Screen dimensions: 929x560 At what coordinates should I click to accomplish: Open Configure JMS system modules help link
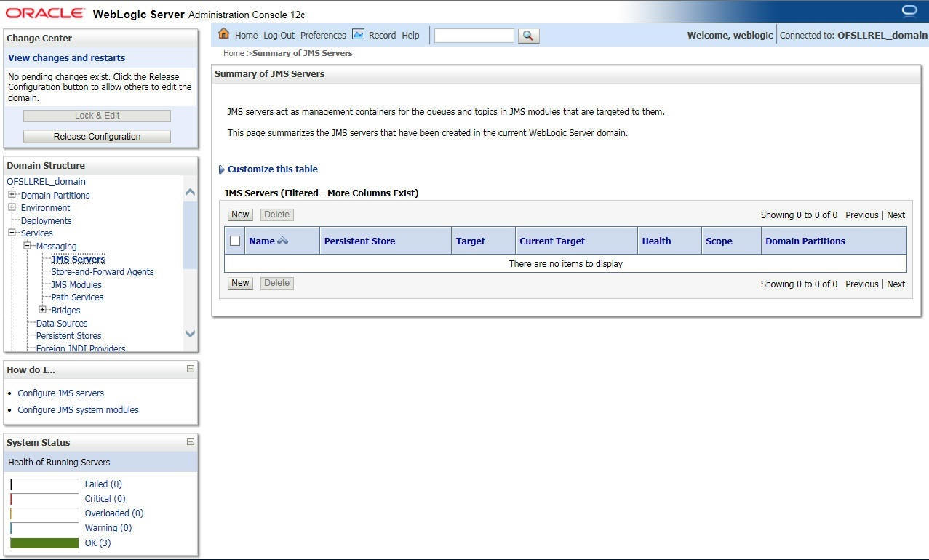(79, 409)
